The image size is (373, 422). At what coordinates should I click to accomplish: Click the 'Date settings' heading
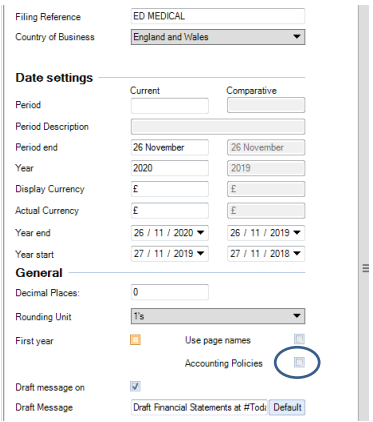[54, 78]
